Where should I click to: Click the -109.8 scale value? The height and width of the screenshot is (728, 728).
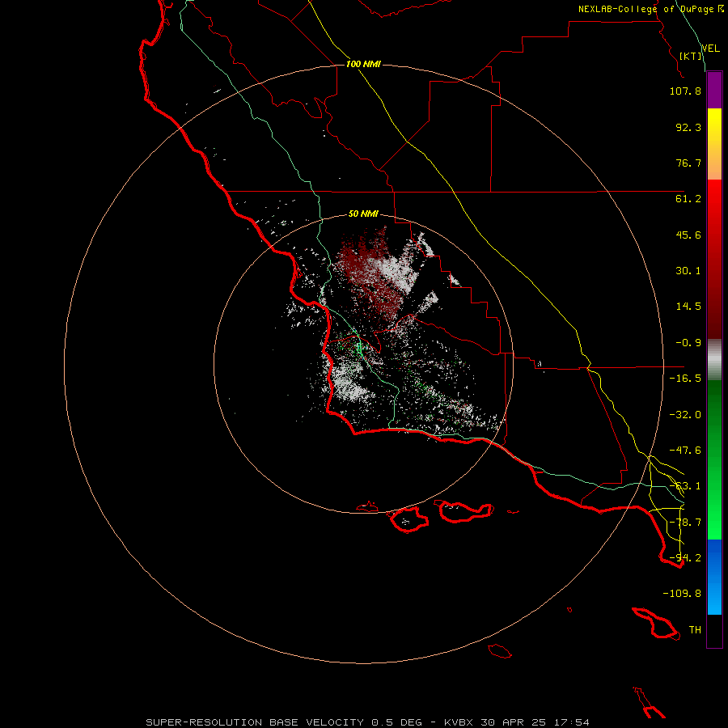[x=682, y=594]
